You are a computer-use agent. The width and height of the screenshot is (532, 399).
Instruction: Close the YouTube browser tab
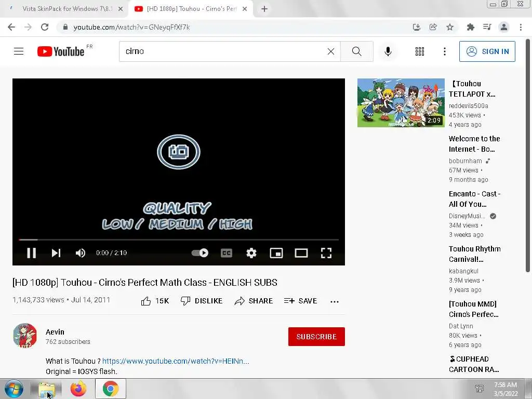(245, 9)
